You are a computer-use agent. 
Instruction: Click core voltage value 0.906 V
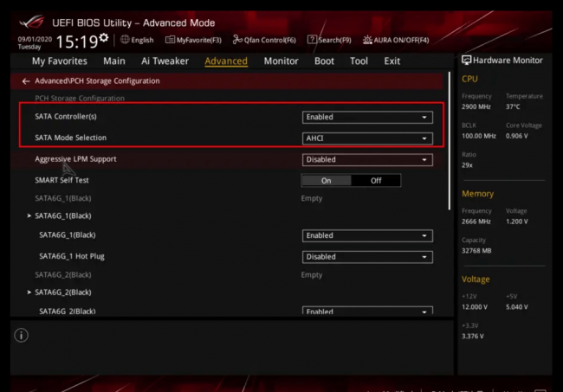pyautogui.click(x=517, y=136)
